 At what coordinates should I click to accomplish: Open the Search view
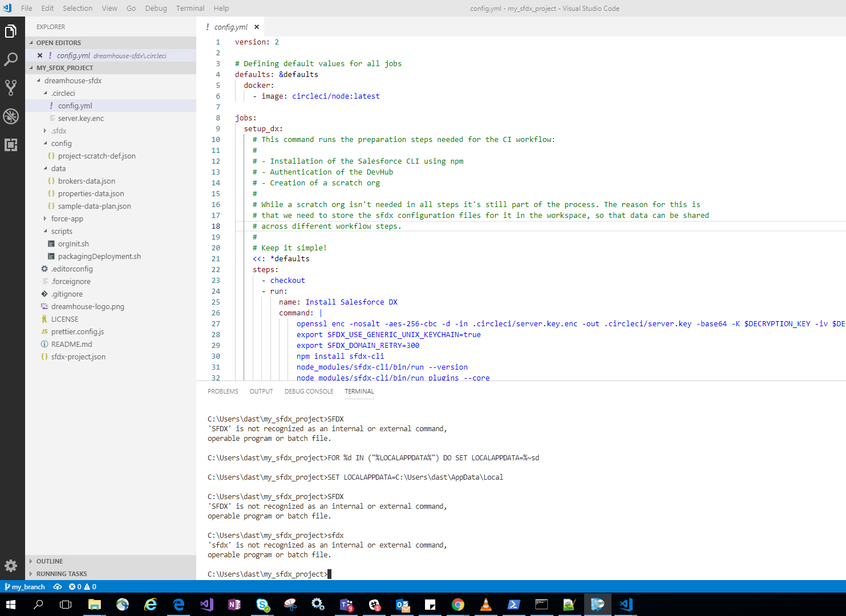pos(10,59)
